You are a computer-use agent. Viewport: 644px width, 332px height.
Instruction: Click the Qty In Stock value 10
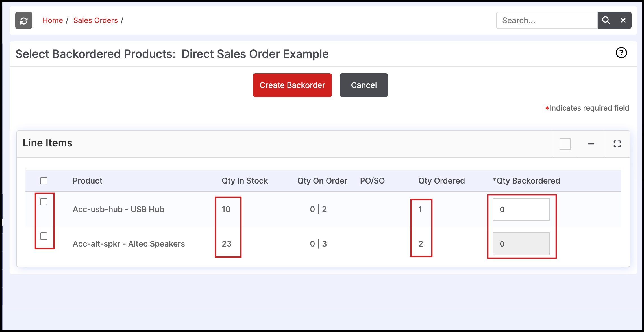pyautogui.click(x=226, y=209)
